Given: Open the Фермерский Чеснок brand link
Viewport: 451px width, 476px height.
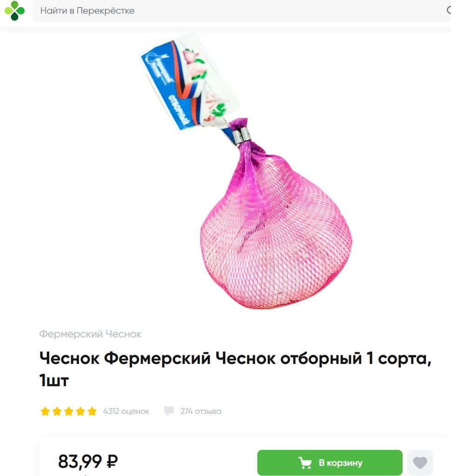Looking at the screenshot, I should click(90, 334).
